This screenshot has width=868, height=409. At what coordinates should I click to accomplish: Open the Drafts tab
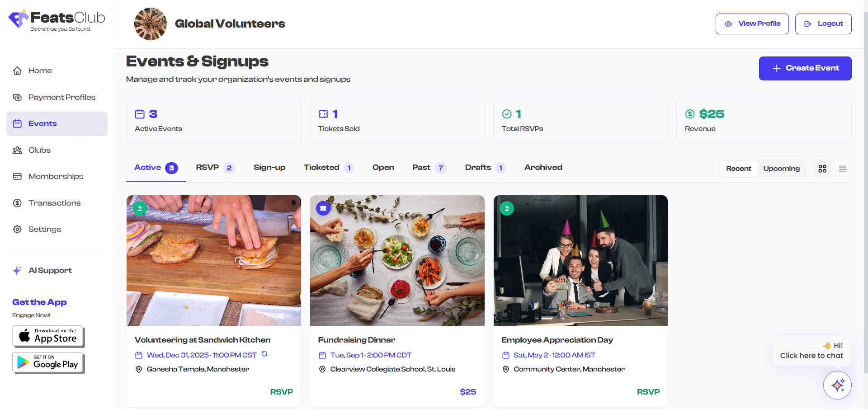[x=485, y=168]
